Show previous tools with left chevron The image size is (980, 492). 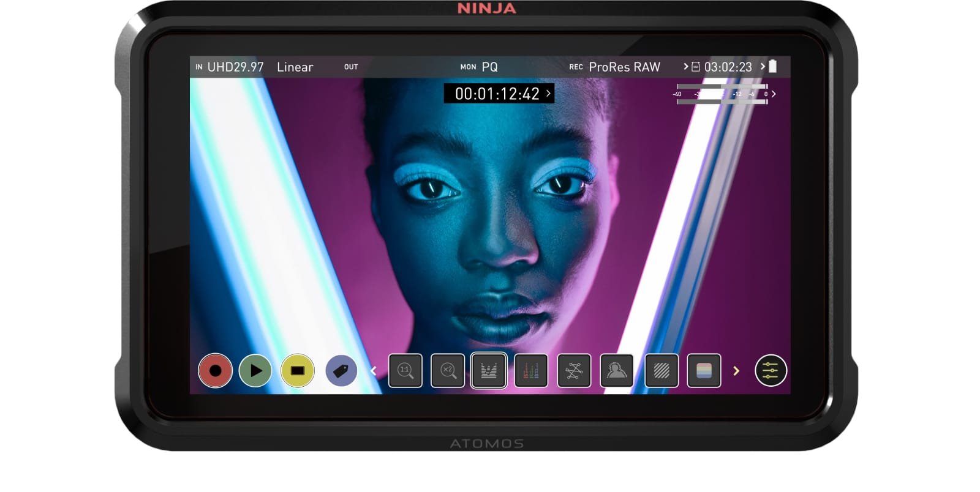pyautogui.click(x=374, y=371)
